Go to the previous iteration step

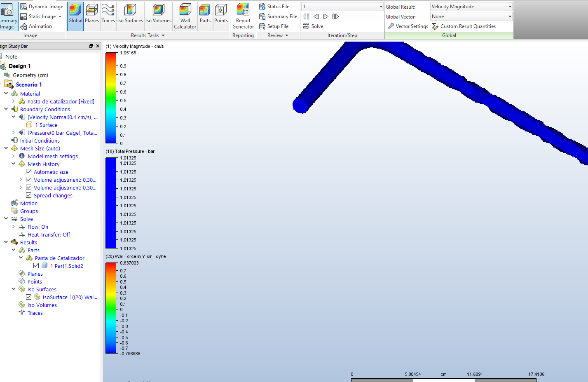point(316,16)
